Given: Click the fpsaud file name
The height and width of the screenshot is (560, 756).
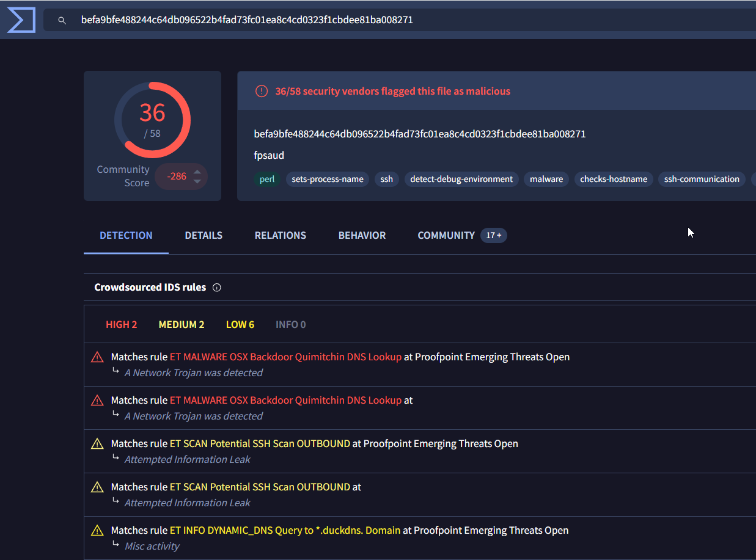Looking at the screenshot, I should [269, 155].
